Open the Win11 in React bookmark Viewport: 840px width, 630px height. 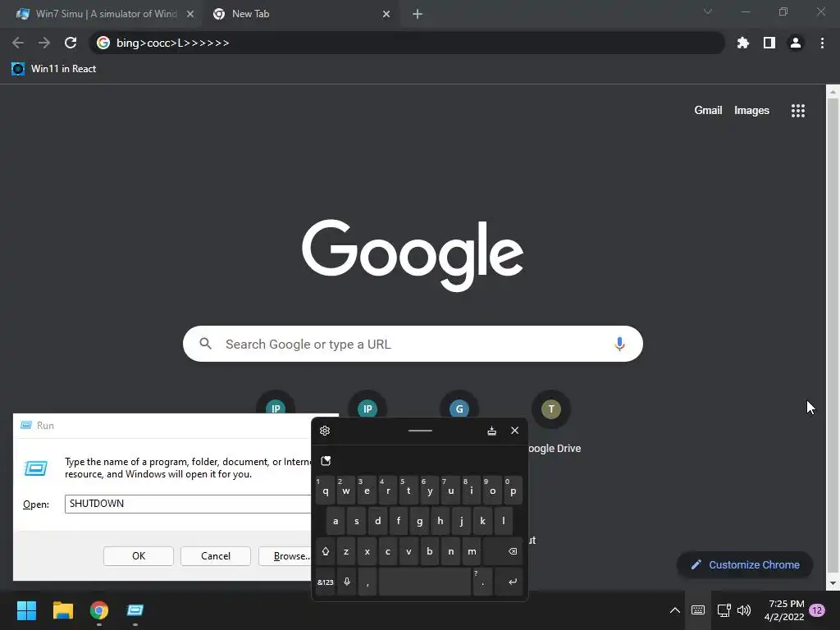(53, 69)
